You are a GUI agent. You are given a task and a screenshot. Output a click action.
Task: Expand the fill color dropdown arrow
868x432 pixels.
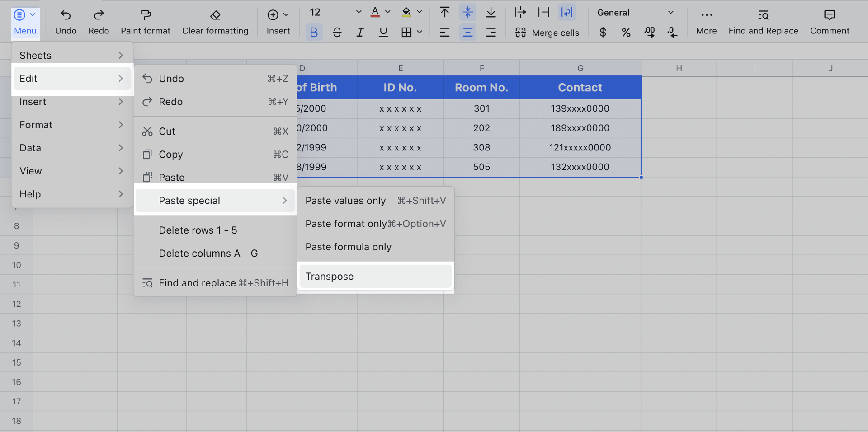420,12
